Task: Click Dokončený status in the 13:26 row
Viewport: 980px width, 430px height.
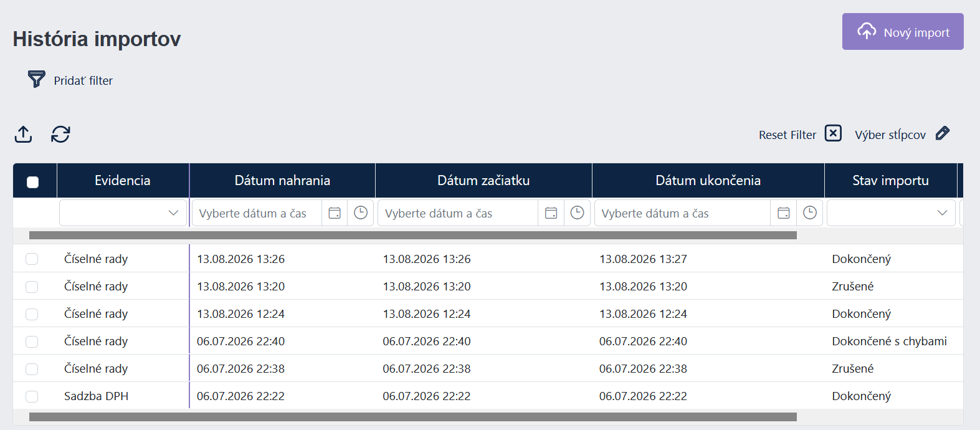Action: [x=861, y=259]
